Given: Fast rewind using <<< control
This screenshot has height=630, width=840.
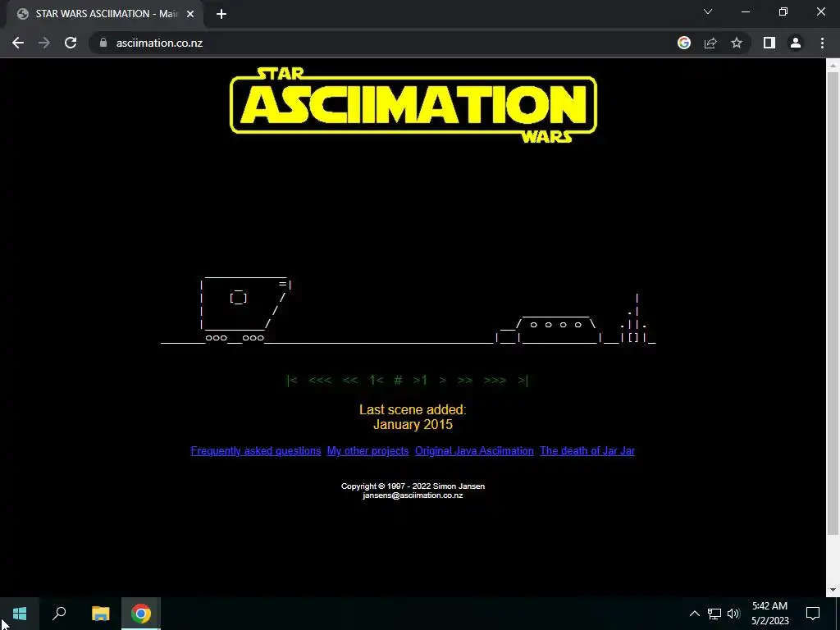Looking at the screenshot, I should coord(320,381).
